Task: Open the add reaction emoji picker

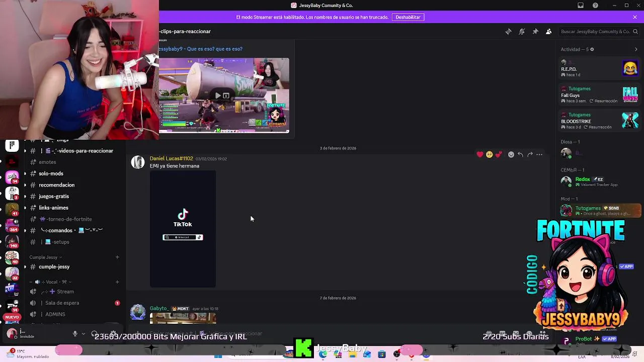Action: [x=511, y=154]
